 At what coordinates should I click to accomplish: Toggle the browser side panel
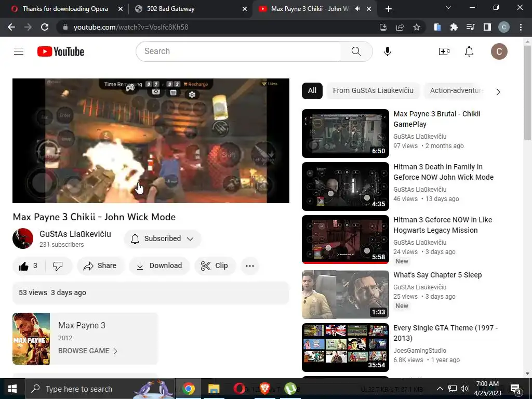point(487,27)
